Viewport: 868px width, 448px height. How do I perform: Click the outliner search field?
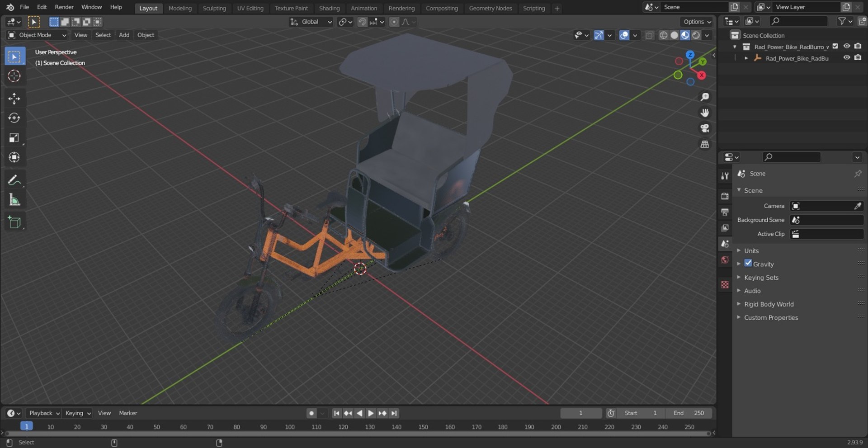click(x=799, y=21)
